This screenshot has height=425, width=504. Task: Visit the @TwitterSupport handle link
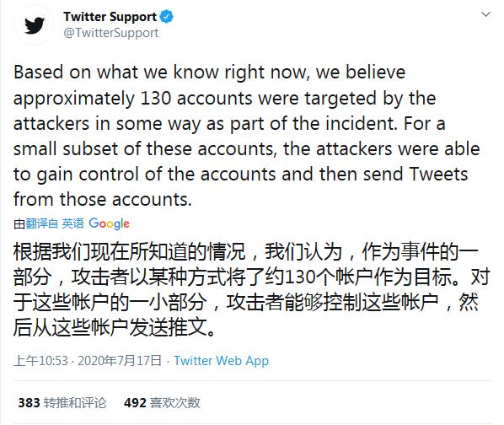[111, 33]
